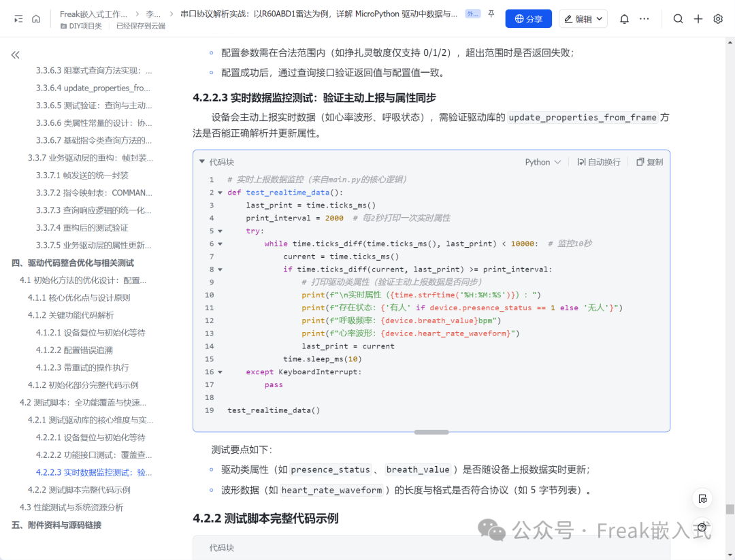Select highlighted 4.2.2.3 实时数据监控测试 outline item
This screenshot has height=560, width=735.
click(94, 472)
